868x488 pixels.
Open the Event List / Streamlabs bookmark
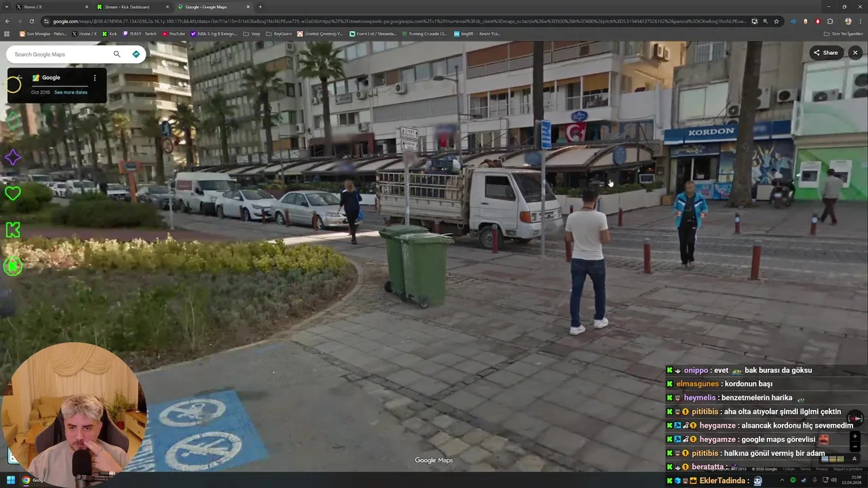373,33
